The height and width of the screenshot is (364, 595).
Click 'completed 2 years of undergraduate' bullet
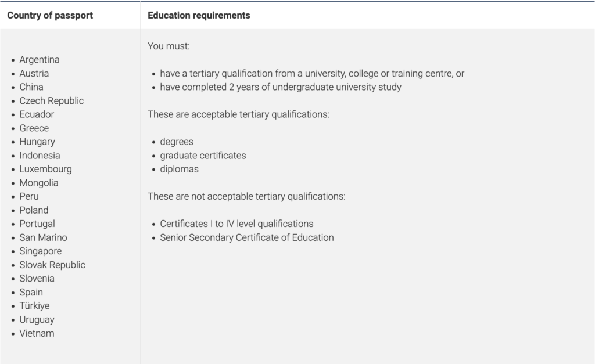click(x=281, y=87)
